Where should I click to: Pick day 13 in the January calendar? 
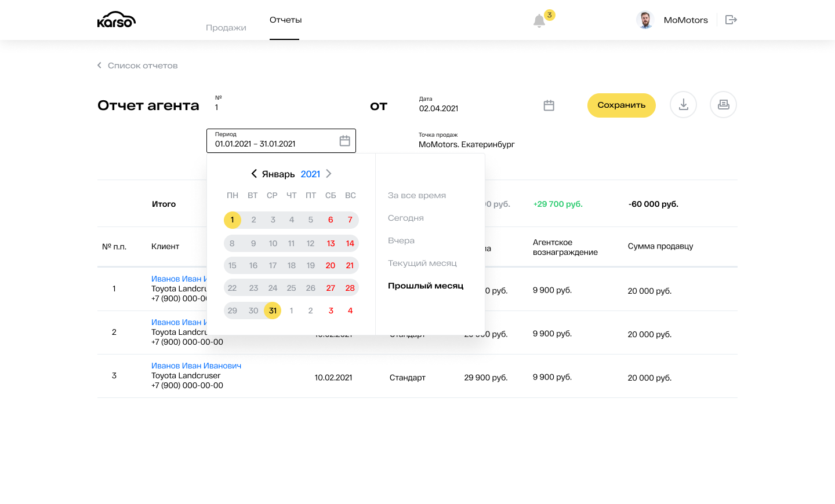(331, 243)
